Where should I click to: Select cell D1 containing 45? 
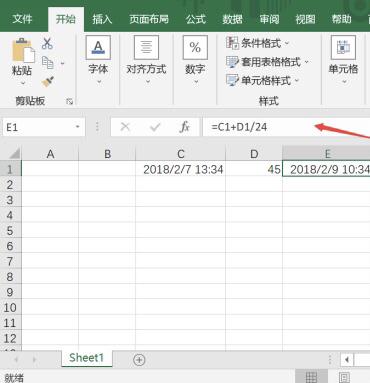[254, 169]
